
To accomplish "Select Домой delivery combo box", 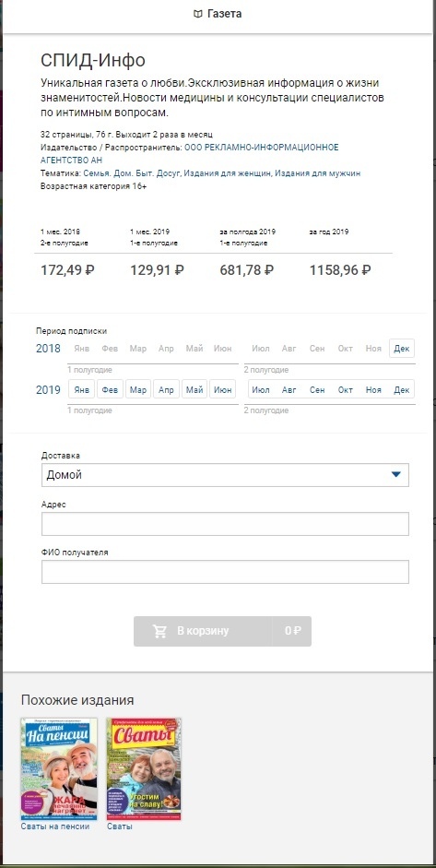I will pyautogui.click(x=225, y=475).
